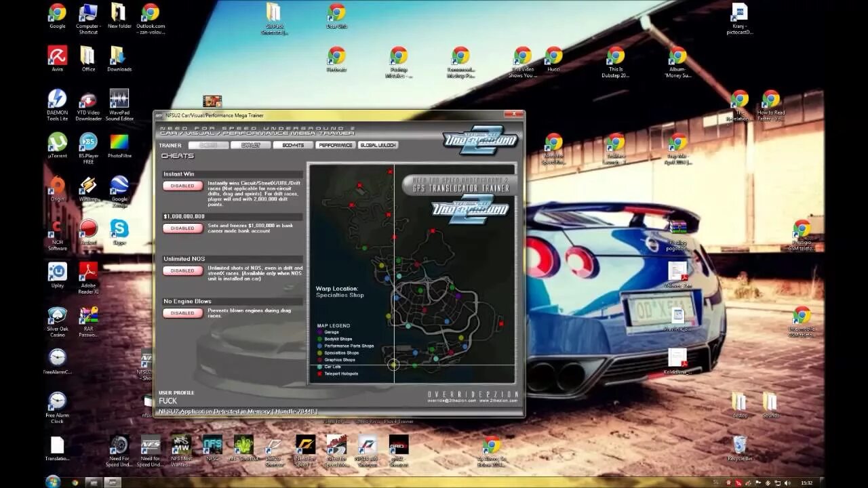This screenshot has width=868, height=488.
Task: Click the yellow Specialties Shop marker at crosshair
Action: click(x=393, y=365)
